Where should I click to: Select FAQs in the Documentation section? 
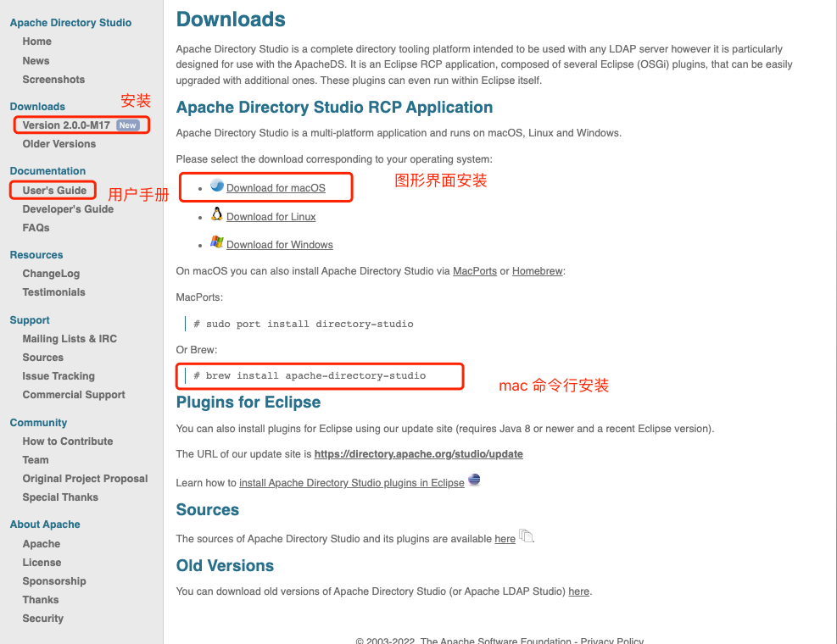(x=36, y=227)
